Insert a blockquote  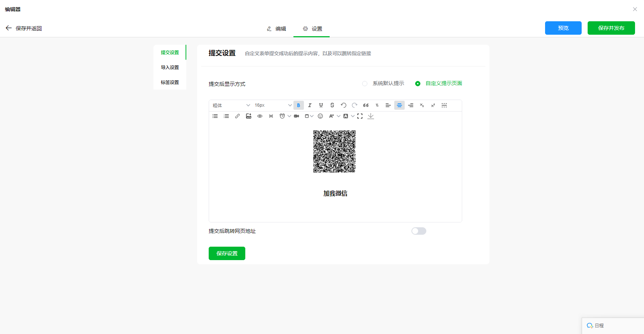pyautogui.click(x=366, y=105)
